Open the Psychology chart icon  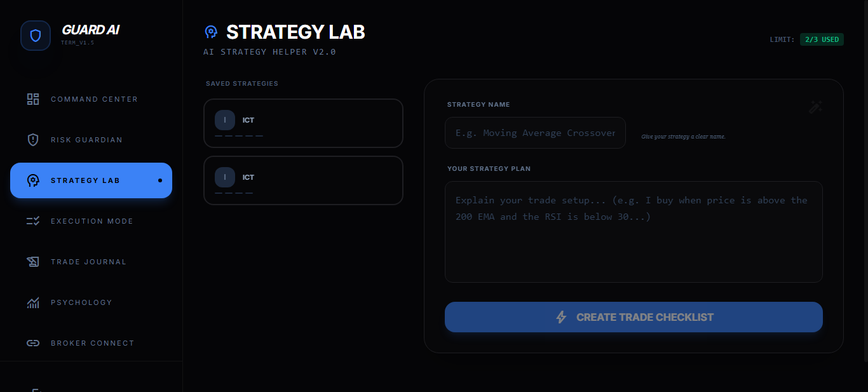[x=32, y=302]
